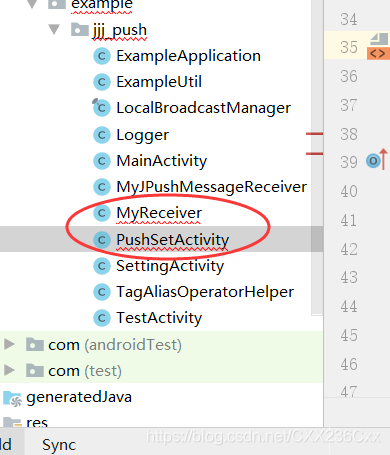Click line number 44 in the gutter
The width and height of the screenshot is (390, 455).
pos(349,306)
